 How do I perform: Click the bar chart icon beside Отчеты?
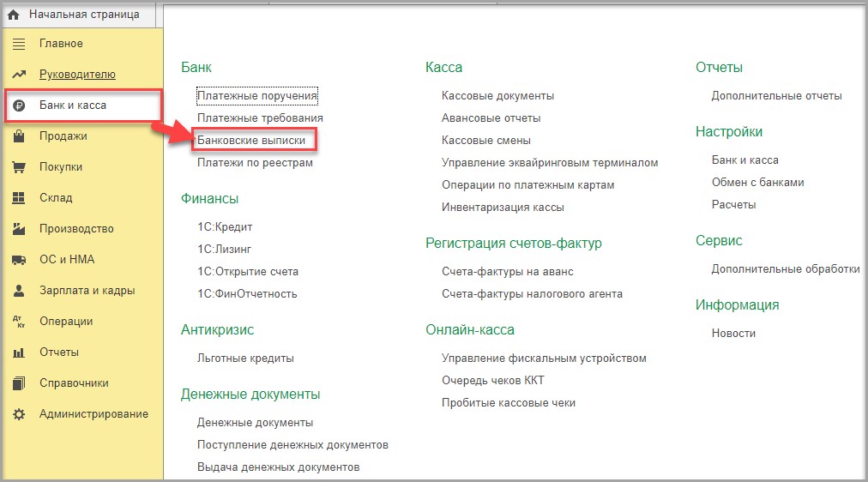tap(19, 352)
